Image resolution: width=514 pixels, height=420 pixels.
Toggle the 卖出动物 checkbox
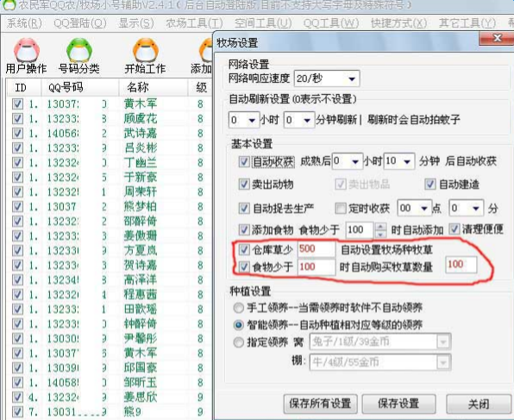point(243,185)
